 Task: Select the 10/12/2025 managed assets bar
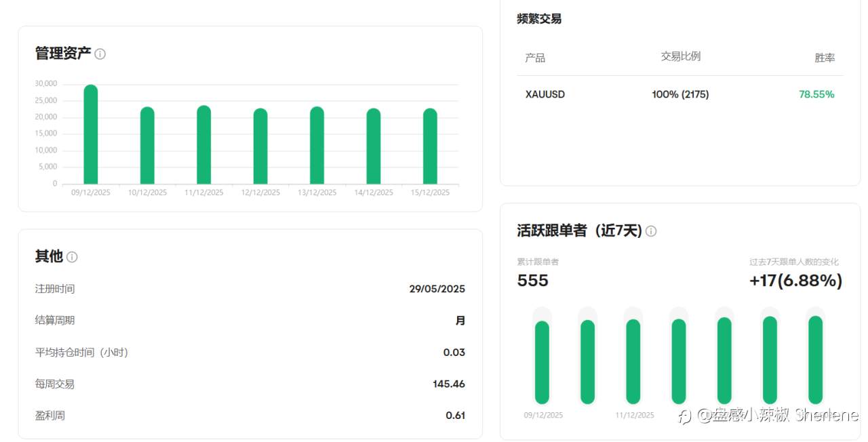[147, 145]
